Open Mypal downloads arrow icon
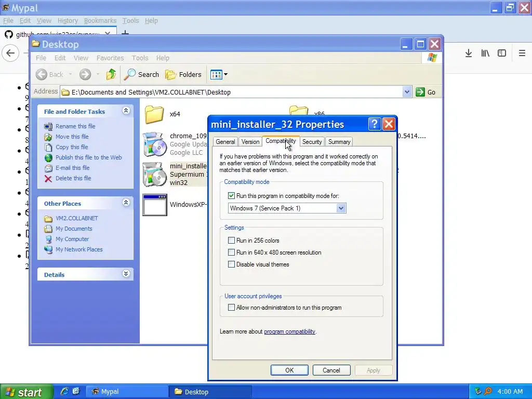This screenshot has width=532, height=399. (469, 54)
